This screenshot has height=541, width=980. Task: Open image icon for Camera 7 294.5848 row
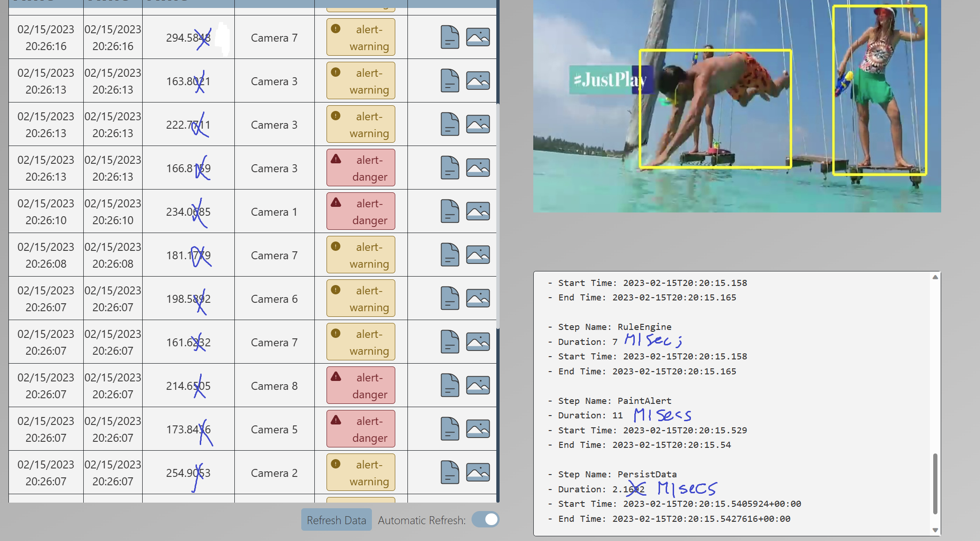pyautogui.click(x=478, y=37)
